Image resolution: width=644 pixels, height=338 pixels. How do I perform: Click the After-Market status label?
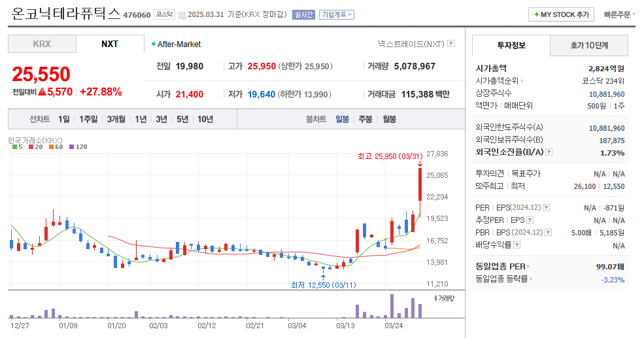tap(179, 44)
